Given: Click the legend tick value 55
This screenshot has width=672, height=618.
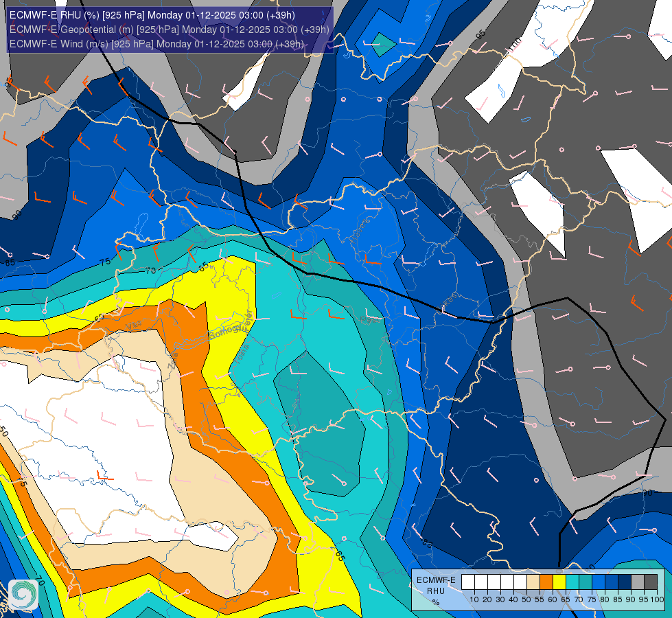Looking at the screenshot, I should [x=540, y=599].
